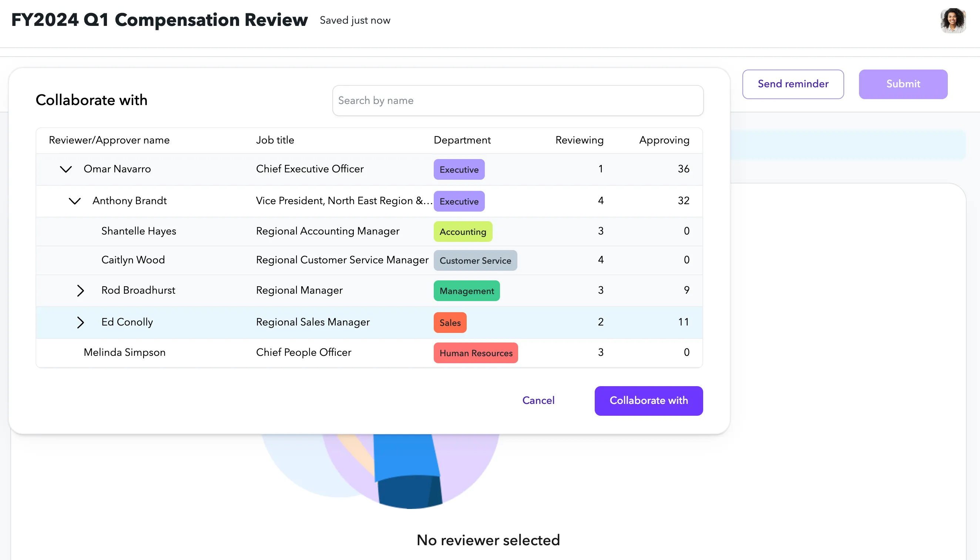980x560 pixels.
Task: Click the Customer Service department tag
Action: coord(475,261)
